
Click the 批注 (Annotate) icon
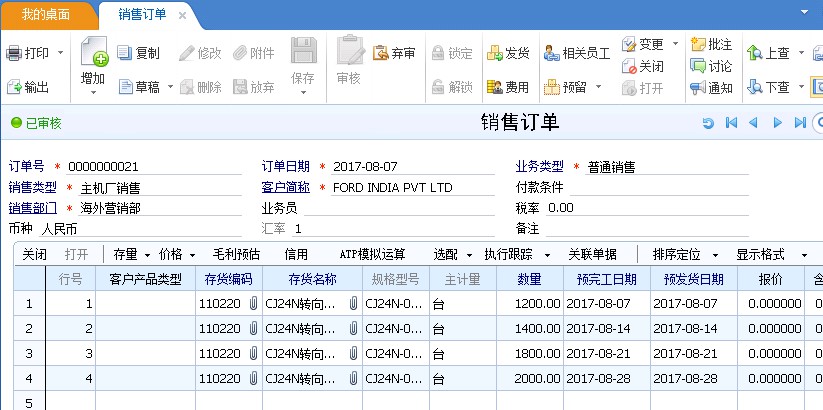point(698,45)
